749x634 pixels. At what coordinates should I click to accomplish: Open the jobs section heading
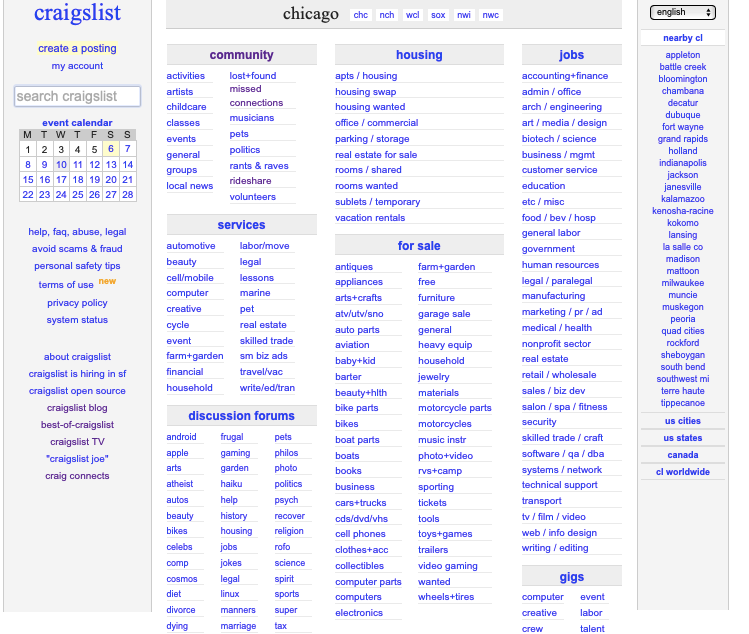tap(572, 55)
